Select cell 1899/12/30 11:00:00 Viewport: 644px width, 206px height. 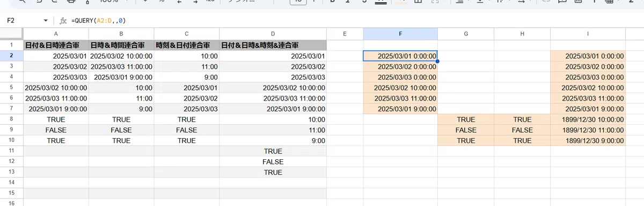tap(588, 130)
